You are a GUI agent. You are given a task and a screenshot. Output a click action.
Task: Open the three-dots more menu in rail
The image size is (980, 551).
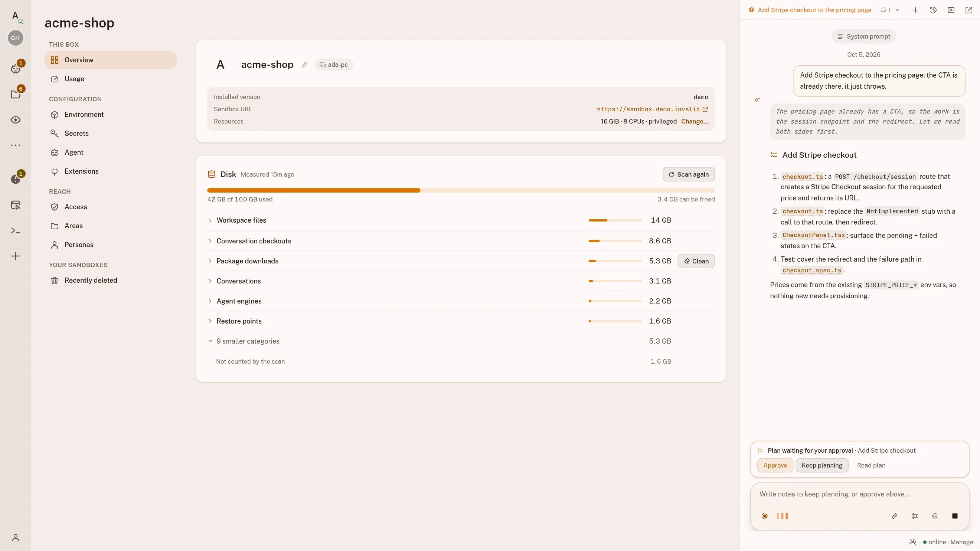[16, 145]
